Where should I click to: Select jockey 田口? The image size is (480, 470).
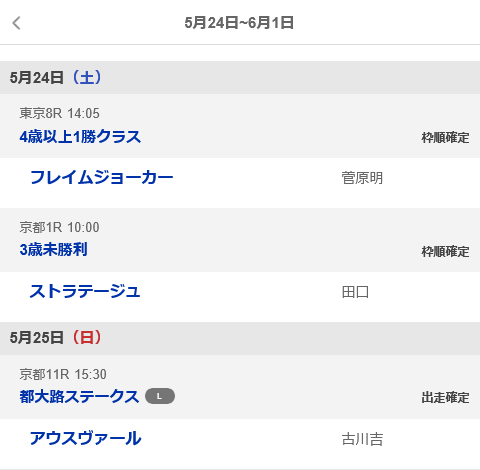point(355,292)
